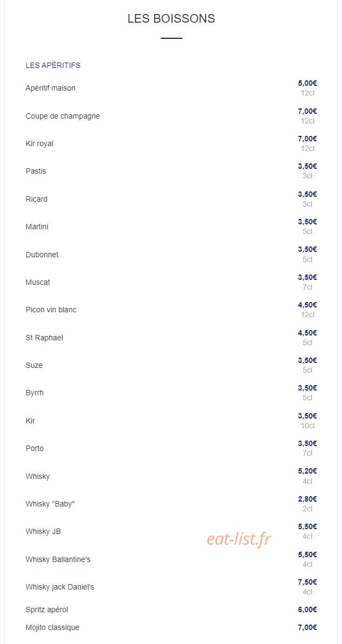Select the Byrrh entry
Screen dimensions: 342x644
[35, 393]
